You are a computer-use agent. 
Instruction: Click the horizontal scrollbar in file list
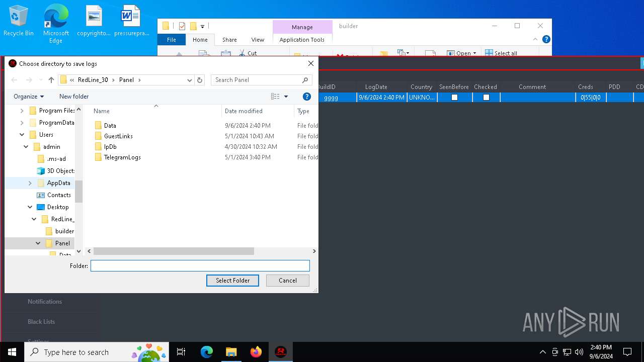coord(174,251)
